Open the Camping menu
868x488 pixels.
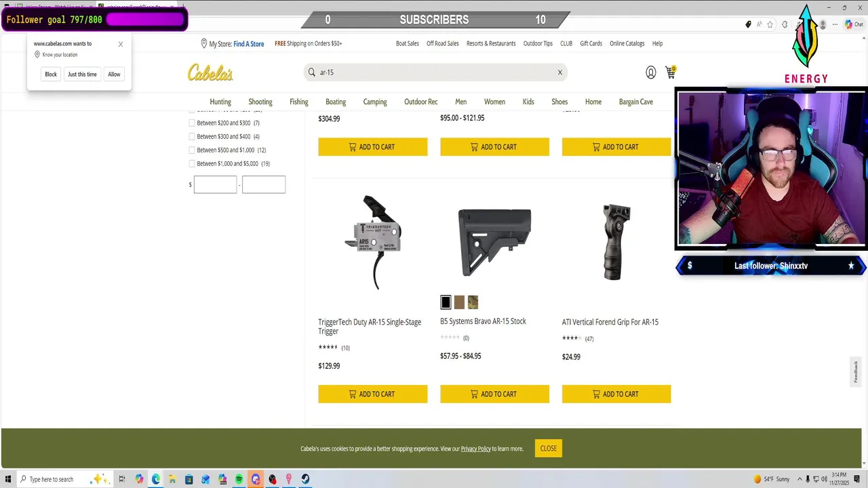point(375,102)
